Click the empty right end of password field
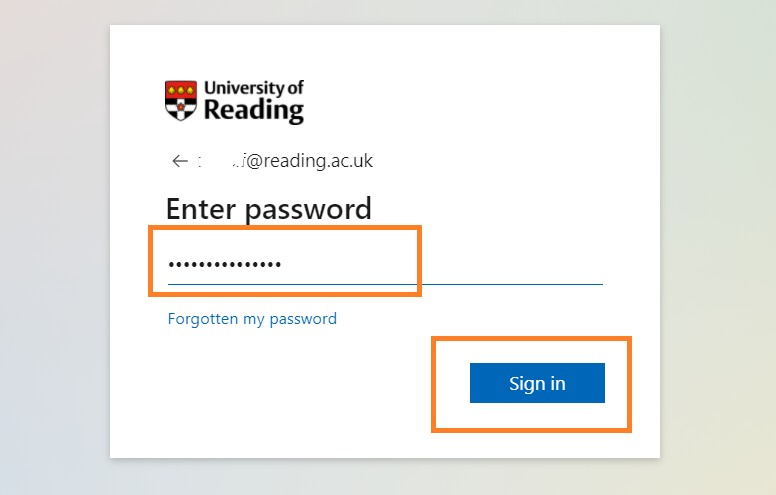 coord(540,265)
